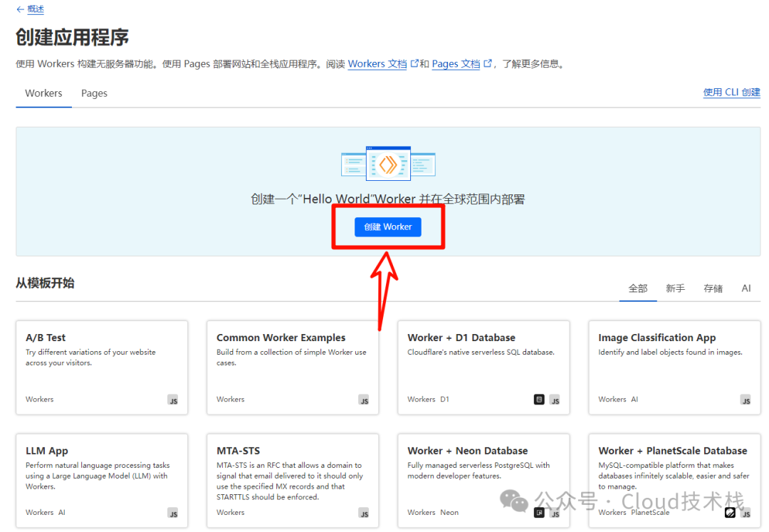Screen dimensions: 769x532
Task: Open Worker + D1 Database template title
Action: point(461,338)
